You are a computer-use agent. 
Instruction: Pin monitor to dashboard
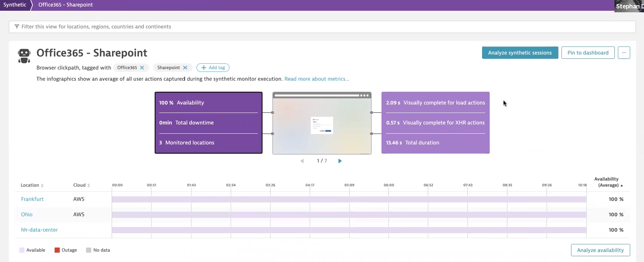point(588,53)
